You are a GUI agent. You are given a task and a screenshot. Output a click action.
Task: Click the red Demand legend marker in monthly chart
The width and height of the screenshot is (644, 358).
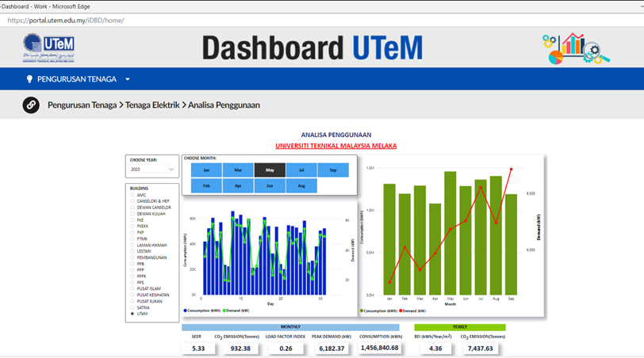click(x=400, y=311)
